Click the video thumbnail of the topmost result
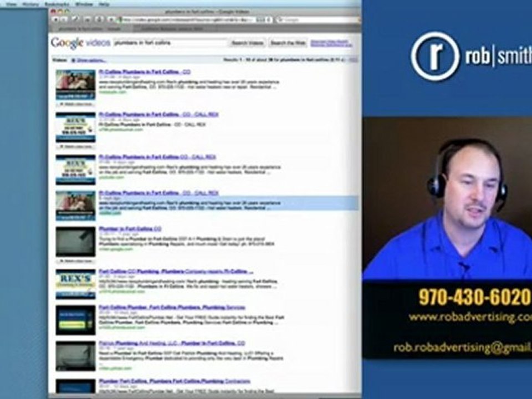This screenshot has width=532, height=399. [x=76, y=85]
